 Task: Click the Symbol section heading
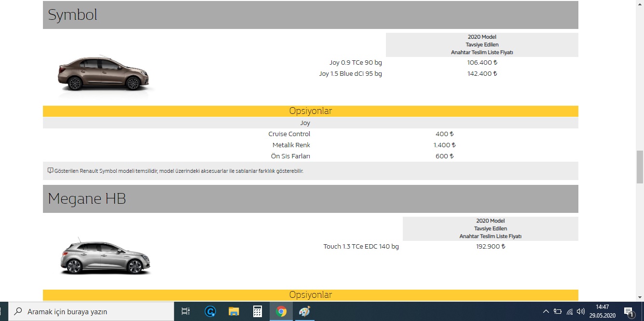pyautogui.click(x=72, y=15)
